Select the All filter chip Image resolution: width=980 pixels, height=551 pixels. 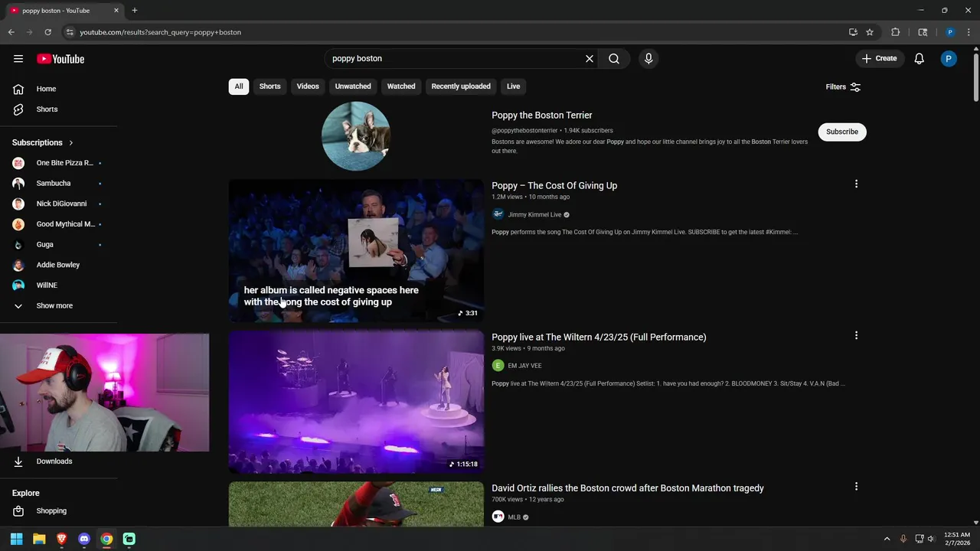point(239,86)
